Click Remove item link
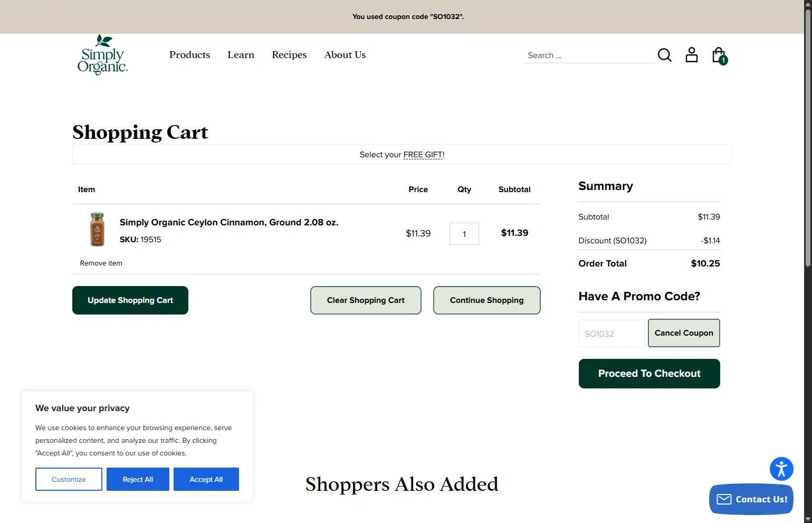Image resolution: width=812 pixels, height=523 pixels. point(101,263)
